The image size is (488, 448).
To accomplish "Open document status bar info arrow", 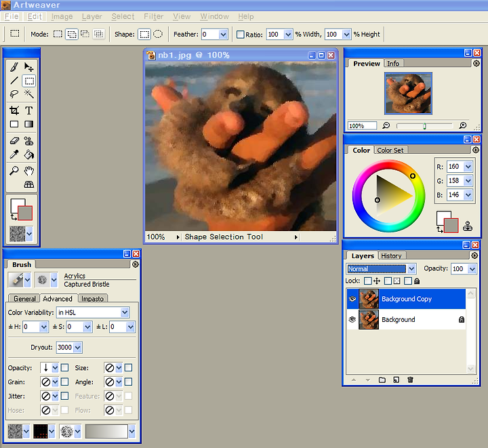I will pos(296,237).
